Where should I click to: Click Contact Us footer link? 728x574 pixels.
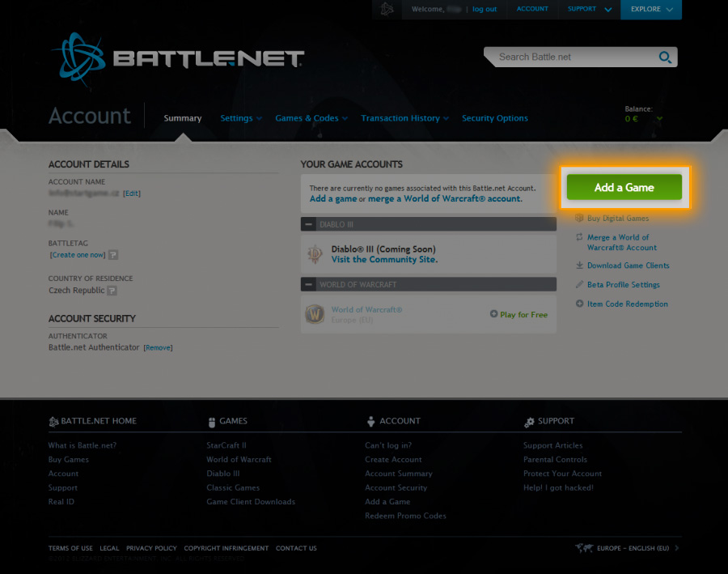click(x=296, y=548)
